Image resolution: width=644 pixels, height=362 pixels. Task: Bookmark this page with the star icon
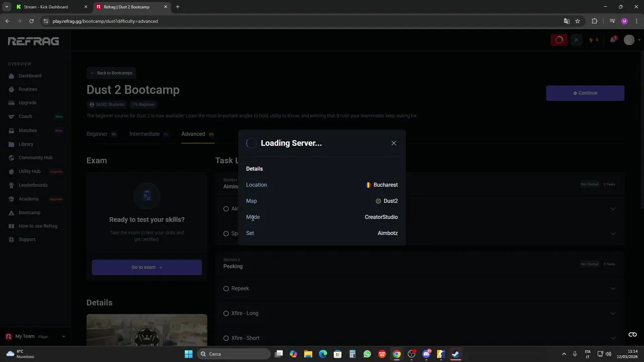point(578,21)
